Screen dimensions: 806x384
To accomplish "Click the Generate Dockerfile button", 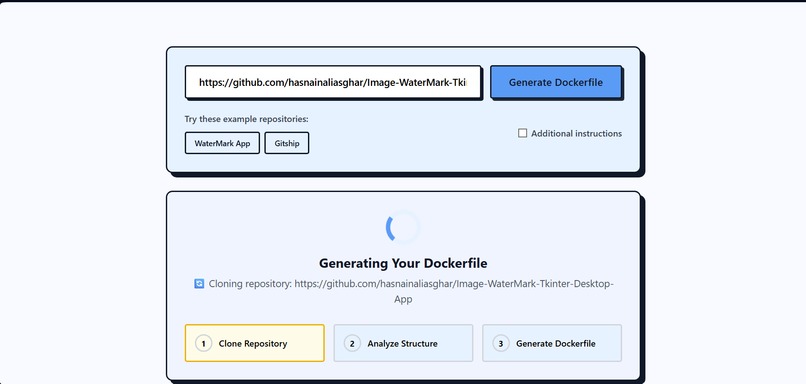I will 556,82.
